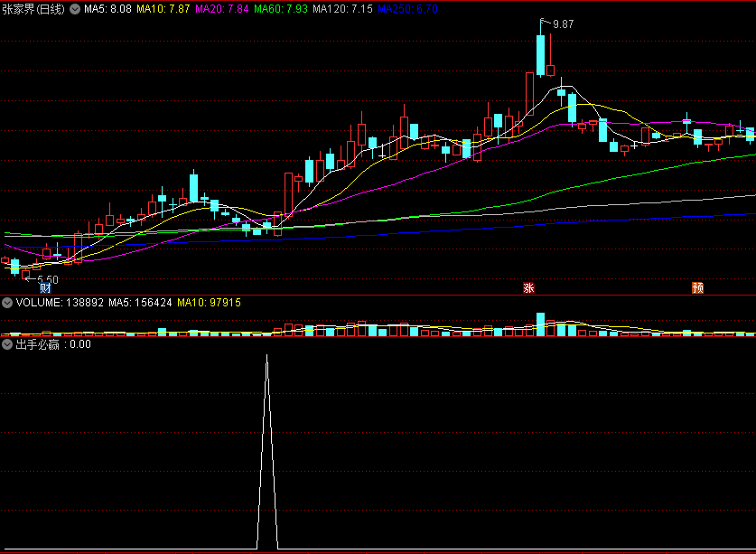
Task: Select the yellow MA10: 7.87 label
Action: coord(163,9)
